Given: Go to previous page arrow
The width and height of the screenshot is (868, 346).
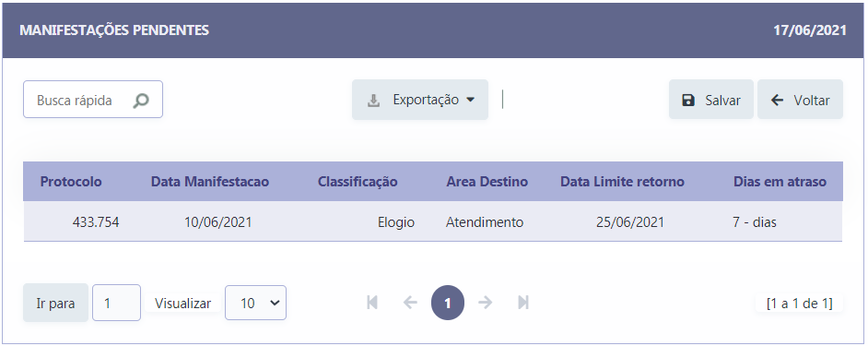Looking at the screenshot, I should [410, 303].
